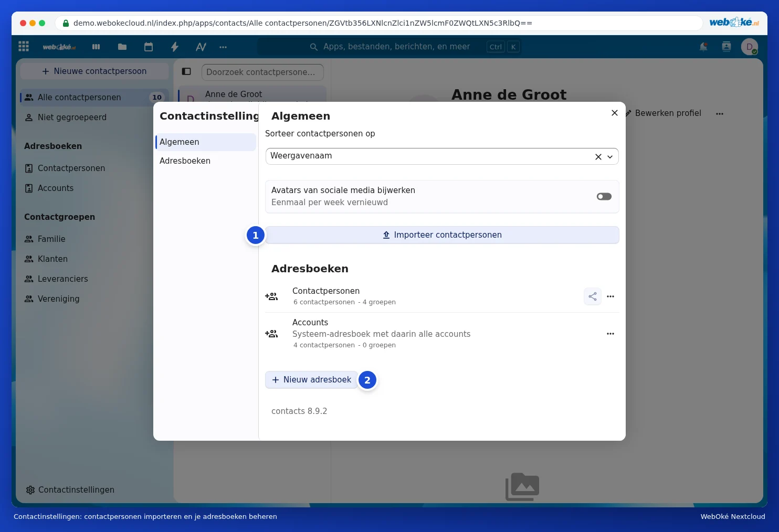The height and width of the screenshot is (532, 779).
Task: Open the Activity lightning bolt icon
Action: [x=175, y=47]
